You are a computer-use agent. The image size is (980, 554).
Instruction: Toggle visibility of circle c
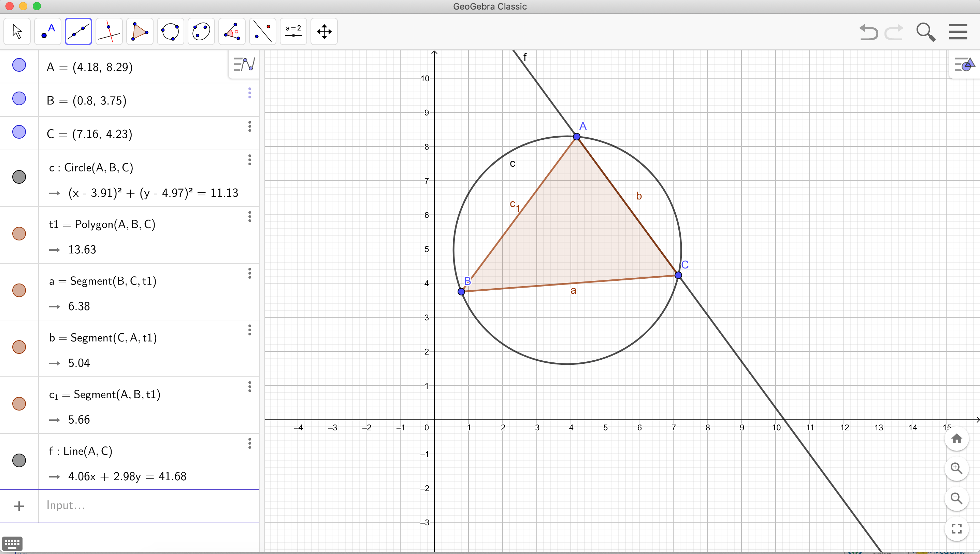[19, 177]
